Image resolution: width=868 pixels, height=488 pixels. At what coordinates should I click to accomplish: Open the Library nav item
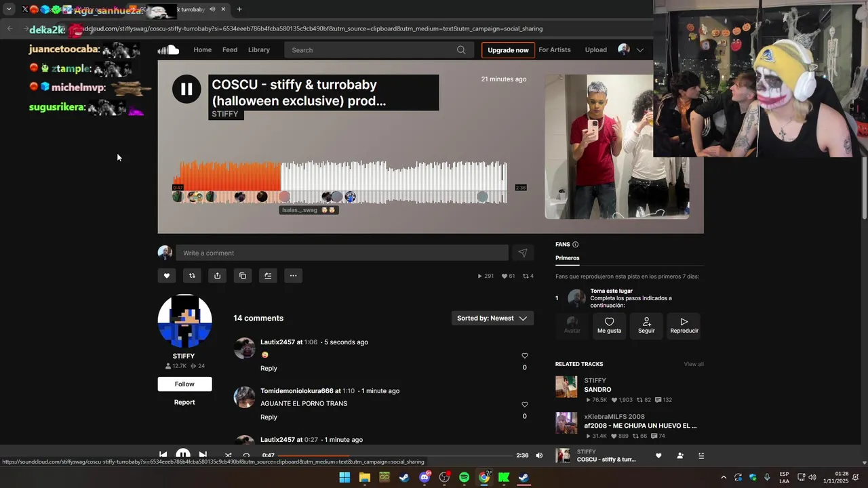[259, 49]
